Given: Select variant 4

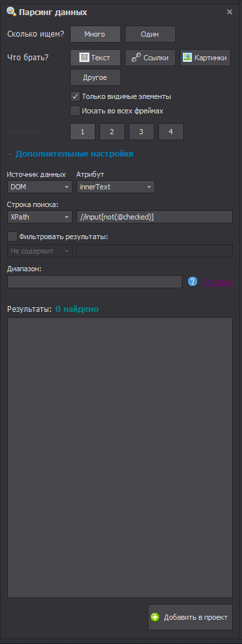Looking at the screenshot, I should coord(171,132).
